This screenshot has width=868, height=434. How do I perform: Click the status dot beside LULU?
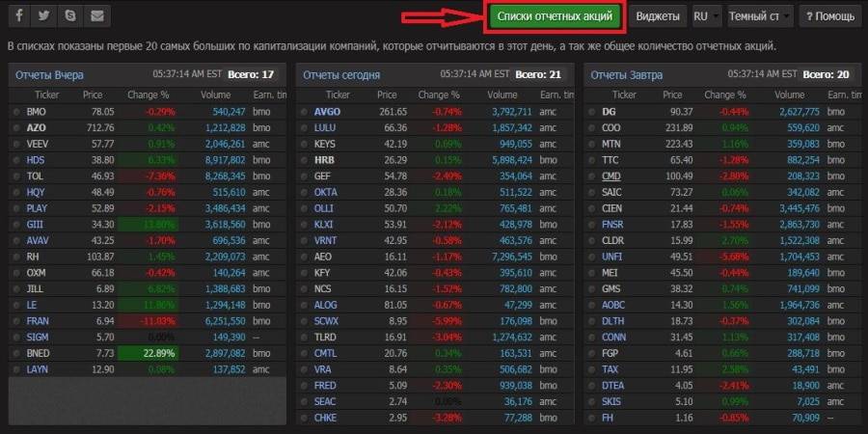(x=305, y=127)
